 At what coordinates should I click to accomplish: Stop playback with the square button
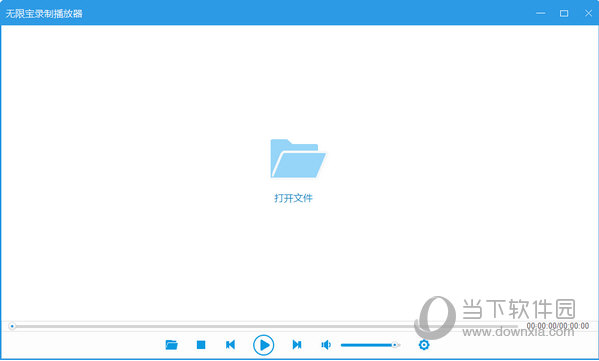201,345
